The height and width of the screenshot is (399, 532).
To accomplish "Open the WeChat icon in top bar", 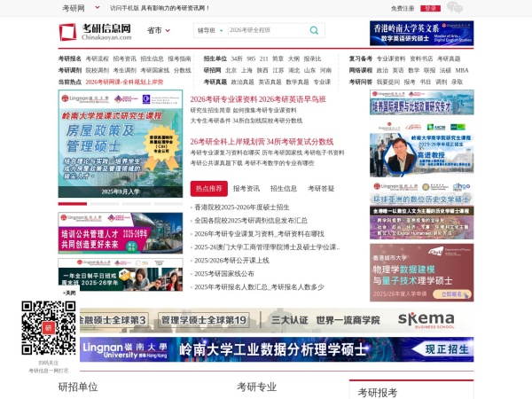I will pos(455,7).
